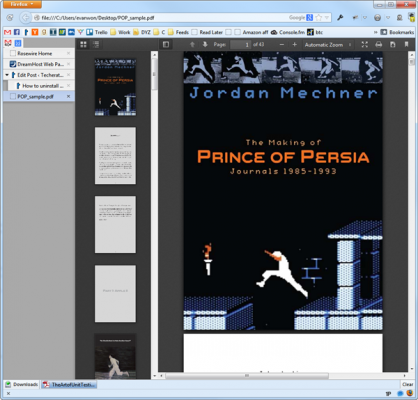Select the pinned Gmail tab
418x400 pixels.
point(8,43)
